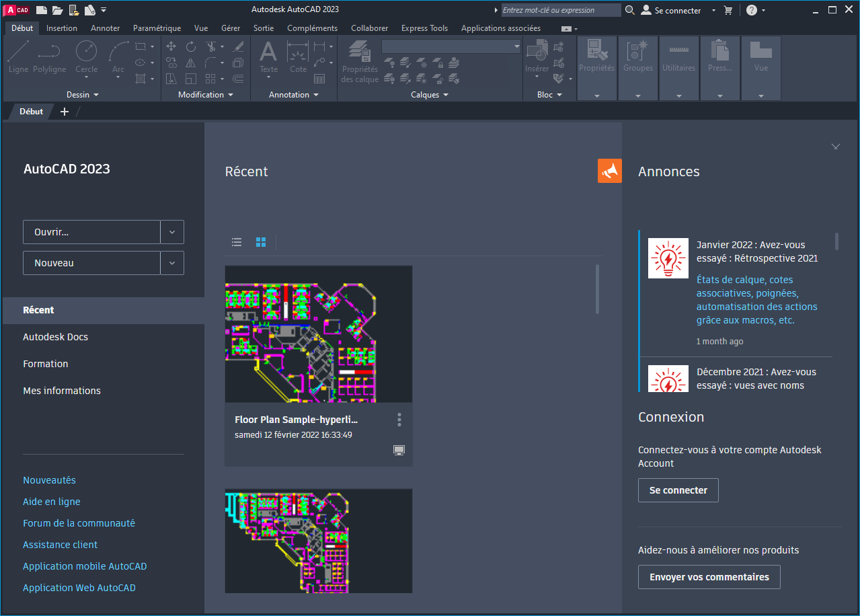The width and height of the screenshot is (860, 616).
Task: Click the search magnifier icon
Action: pyautogui.click(x=630, y=10)
